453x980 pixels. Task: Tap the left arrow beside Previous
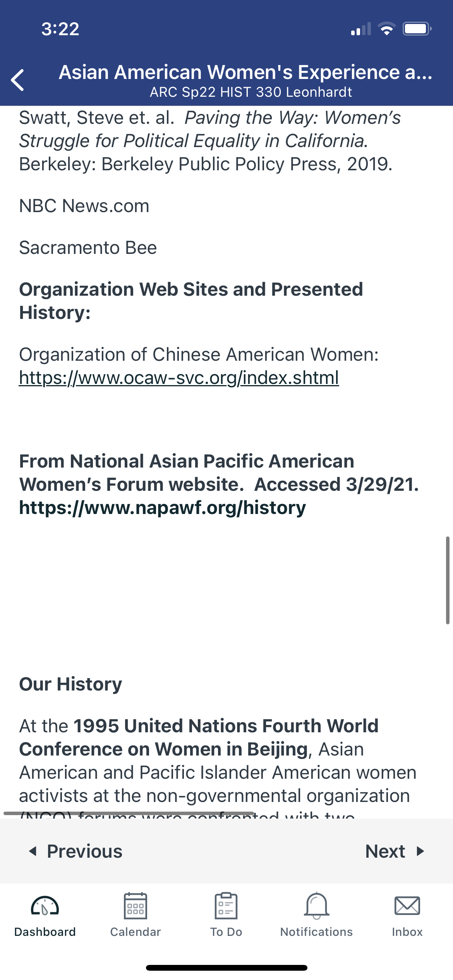coord(33,851)
